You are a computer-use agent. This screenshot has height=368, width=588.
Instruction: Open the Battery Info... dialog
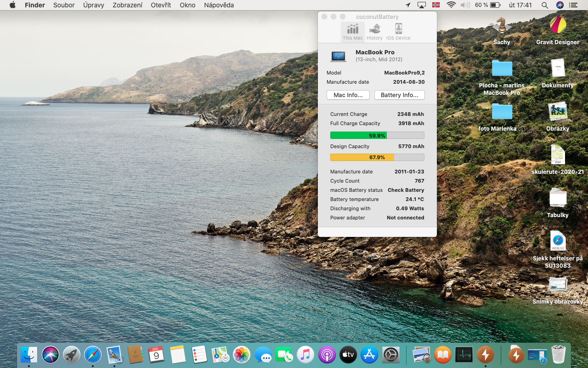399,95
